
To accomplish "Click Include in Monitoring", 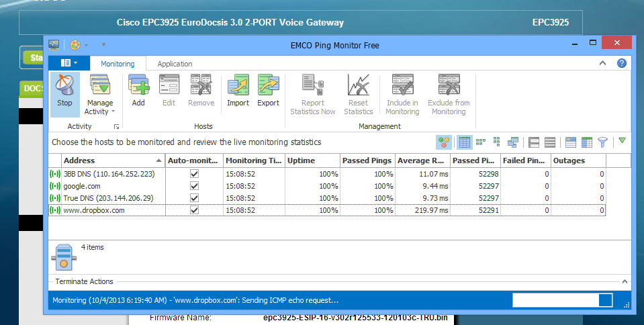I will [x=402, y=95].
